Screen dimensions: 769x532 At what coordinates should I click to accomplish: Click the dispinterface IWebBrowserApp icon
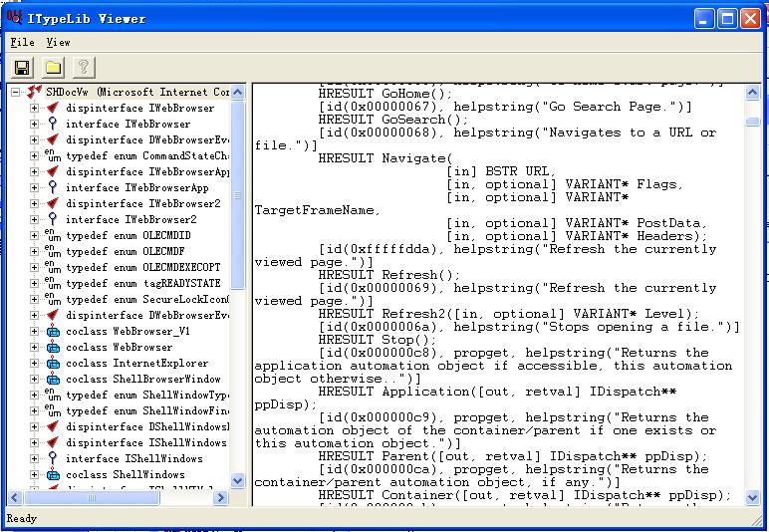[53, 171]
